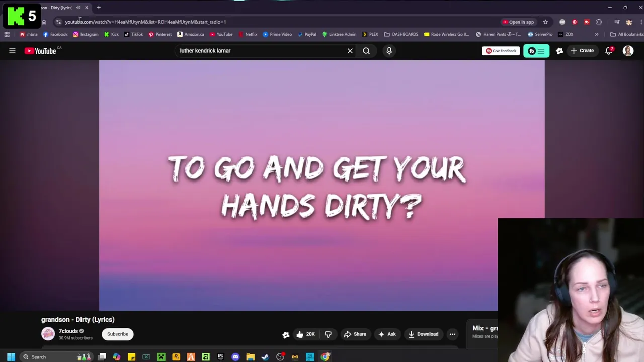Screen dimensions: 644x362
Task: Click the red TubeBuddy extension icon
Action: 586,22
